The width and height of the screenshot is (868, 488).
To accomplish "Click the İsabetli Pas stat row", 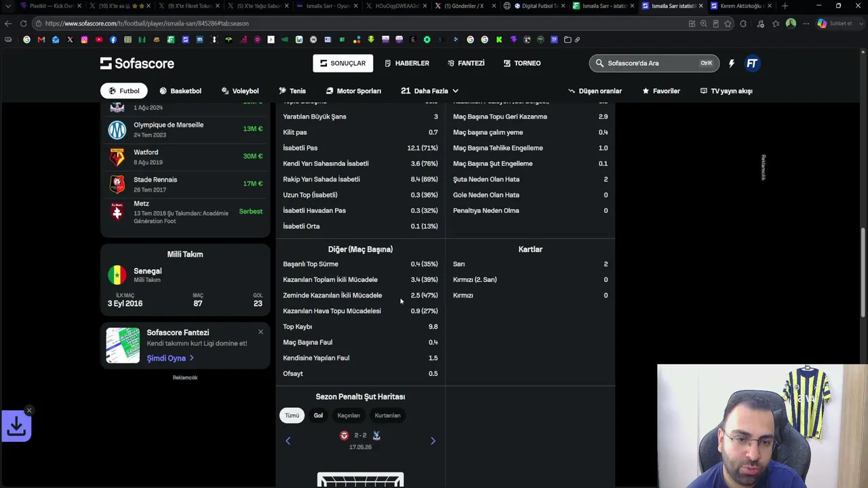I will [360, 148].
